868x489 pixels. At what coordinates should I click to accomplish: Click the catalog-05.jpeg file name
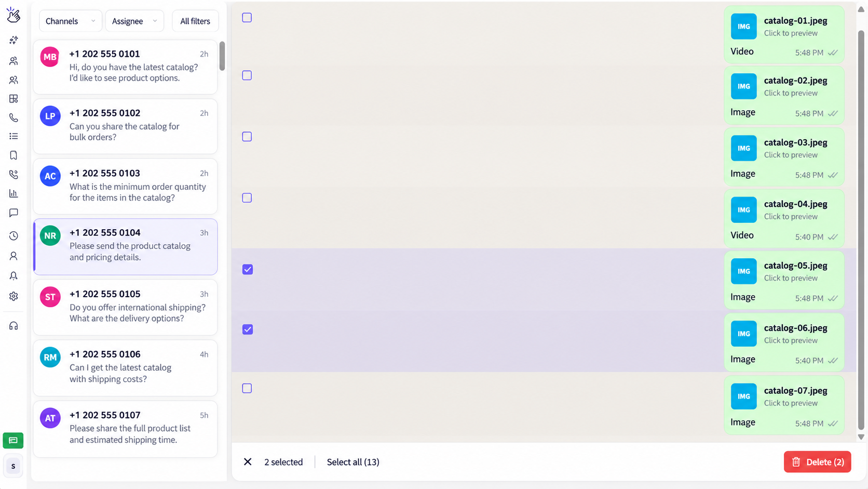(x=795, y=266)
